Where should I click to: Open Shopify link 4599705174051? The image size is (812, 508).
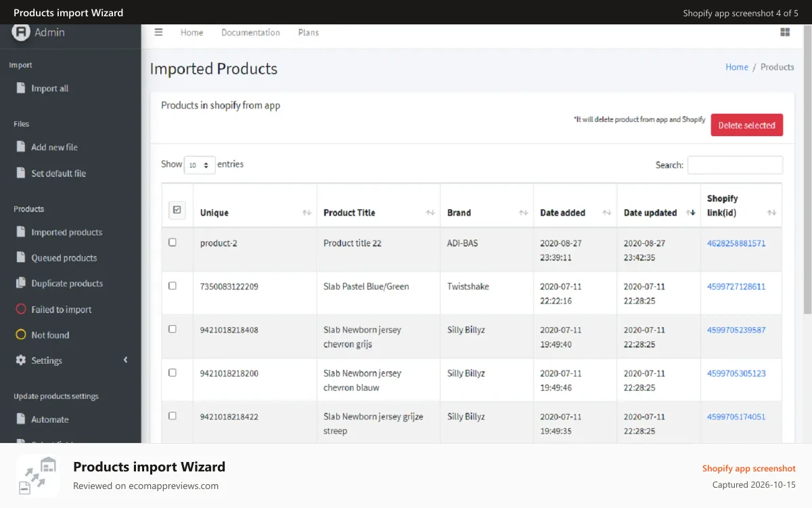click(x=736, y=417)
